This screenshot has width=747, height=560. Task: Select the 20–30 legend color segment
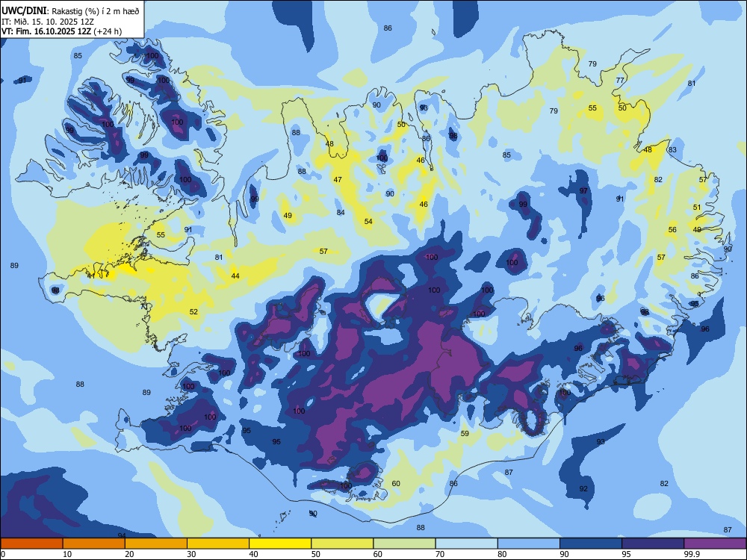point(156,544)
